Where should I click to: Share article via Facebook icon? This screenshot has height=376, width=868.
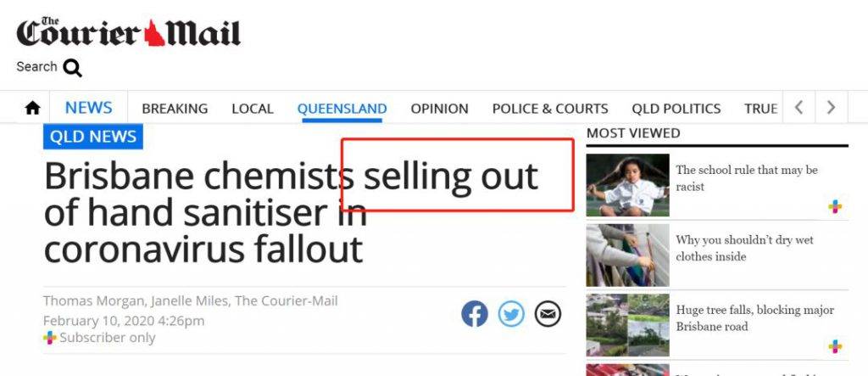475,314
